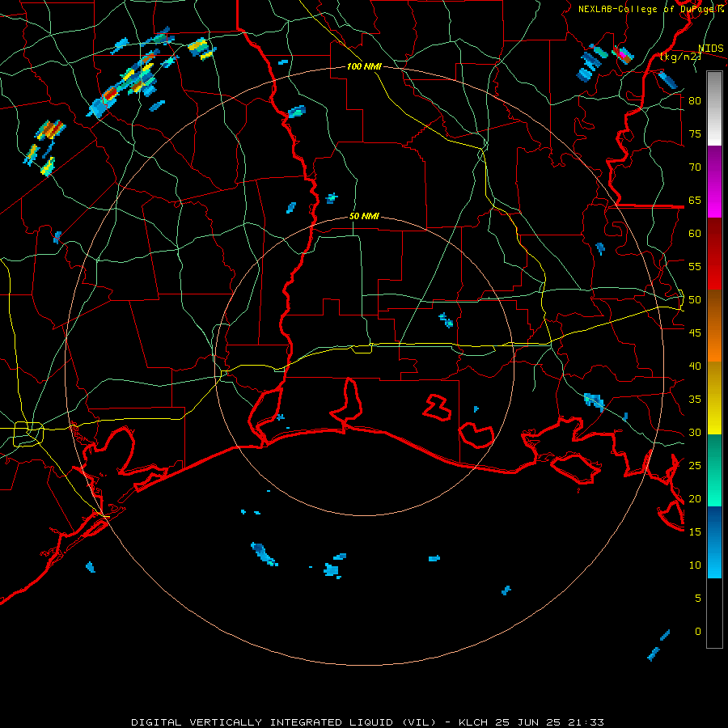Click the 75 value on the VIL scale
The height and width of the screenshot is (728, 728).
point(695,134)
